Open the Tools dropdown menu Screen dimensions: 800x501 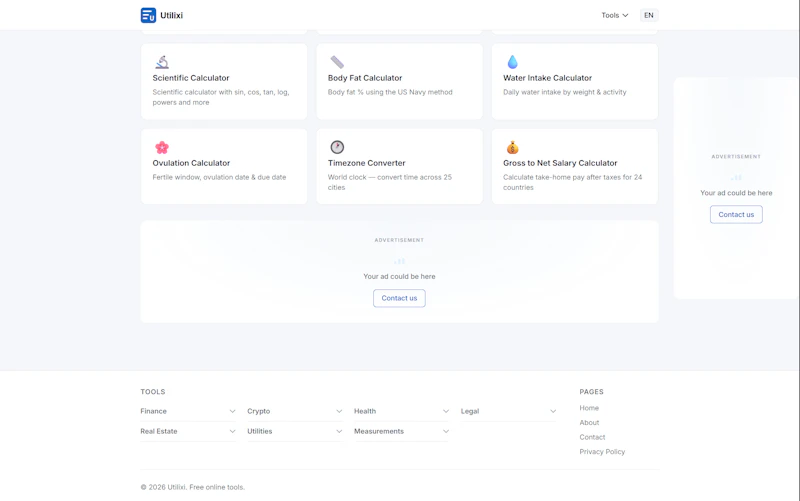click(x=614, y=15)
